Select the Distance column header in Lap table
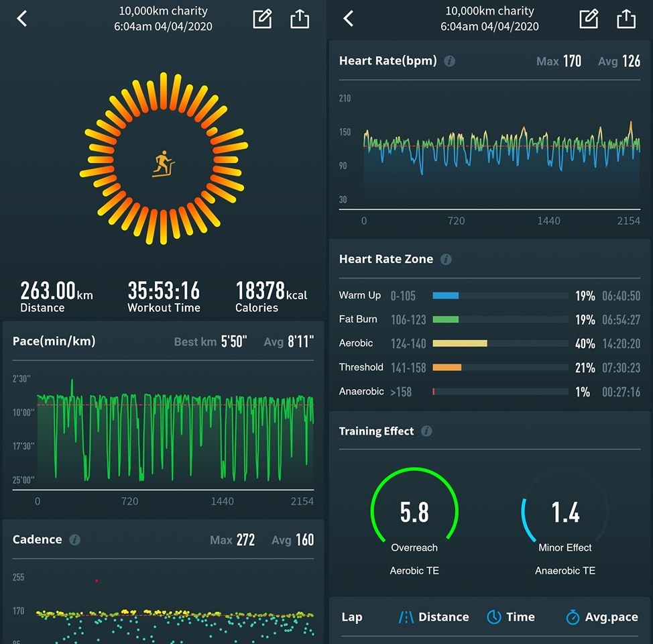Screen dimensions: 653x644 pos(433,617)
